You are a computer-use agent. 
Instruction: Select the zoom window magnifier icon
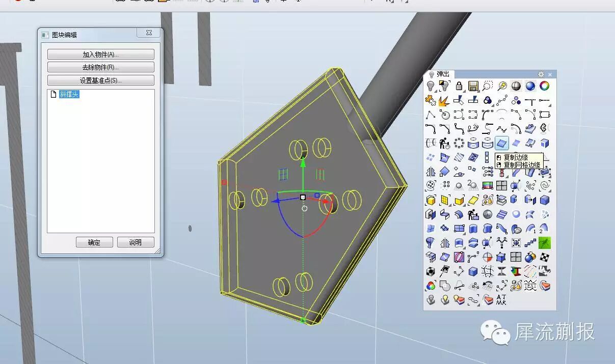pos(488,86)
